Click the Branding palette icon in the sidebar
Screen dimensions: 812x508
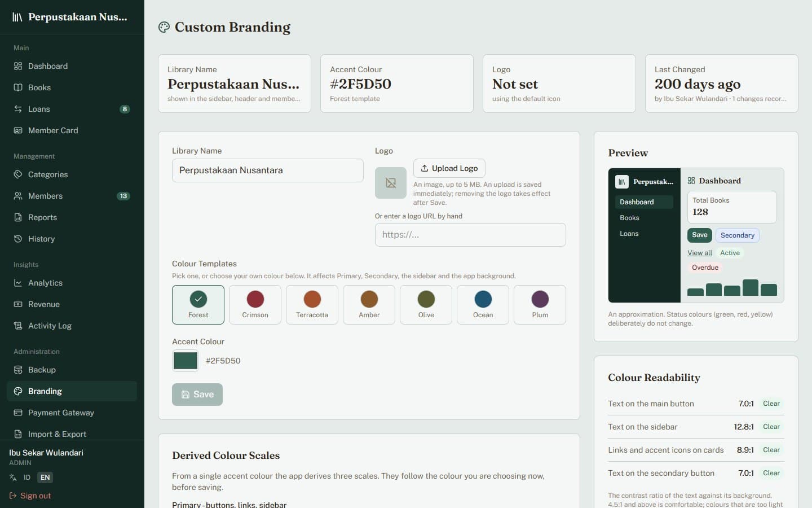coord(18,391)
